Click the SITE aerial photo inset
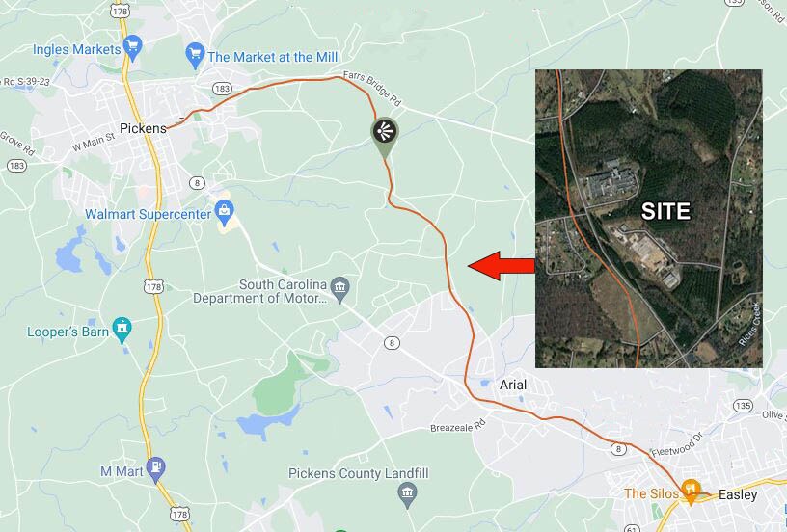Image resolution: width=787 pixels, height=532 pixels. point(649,219)
